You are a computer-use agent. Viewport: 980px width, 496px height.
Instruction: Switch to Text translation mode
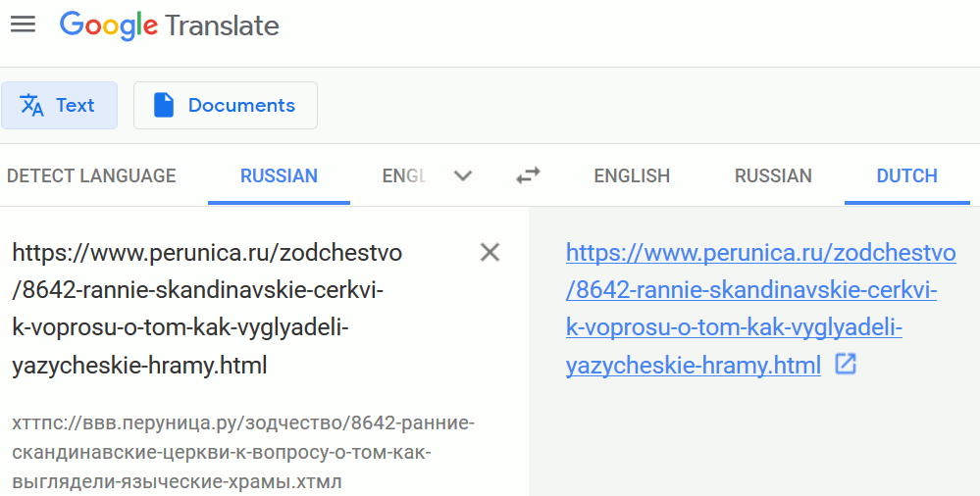coord(60,105)
